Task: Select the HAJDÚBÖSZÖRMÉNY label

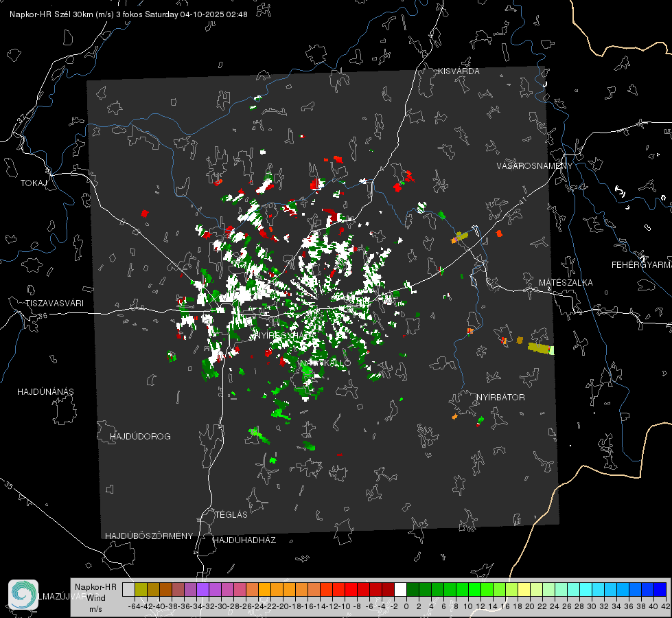Action: 149,536
